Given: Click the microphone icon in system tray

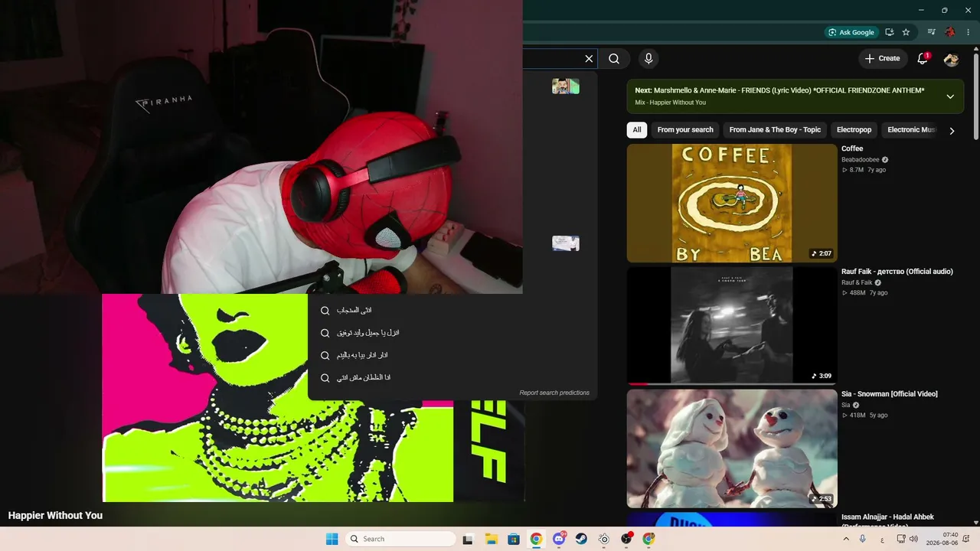Looking at the screenshot, I should [863, 539].
